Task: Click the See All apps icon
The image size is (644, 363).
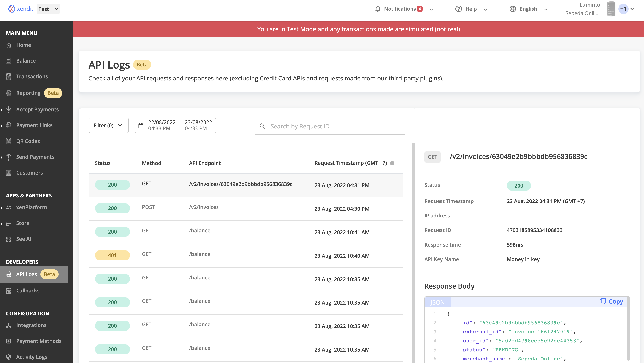Action: (x=9, y=239)
